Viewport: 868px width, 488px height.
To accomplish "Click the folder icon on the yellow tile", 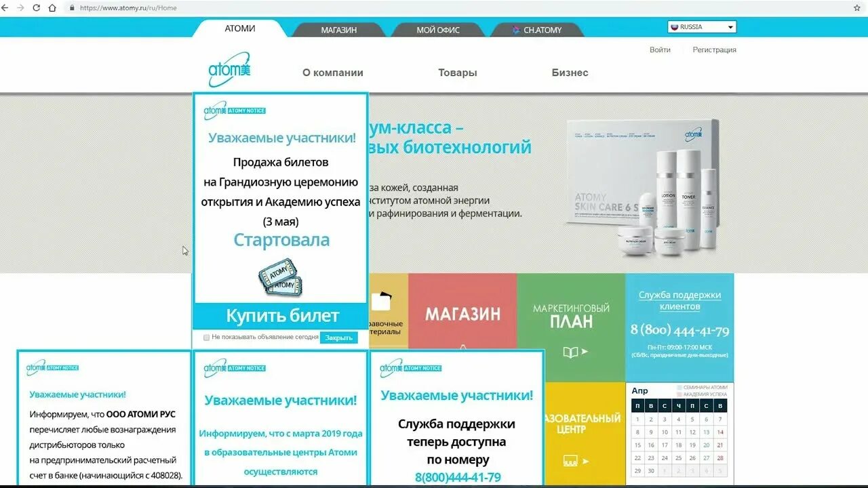I will tap(382, 300).
